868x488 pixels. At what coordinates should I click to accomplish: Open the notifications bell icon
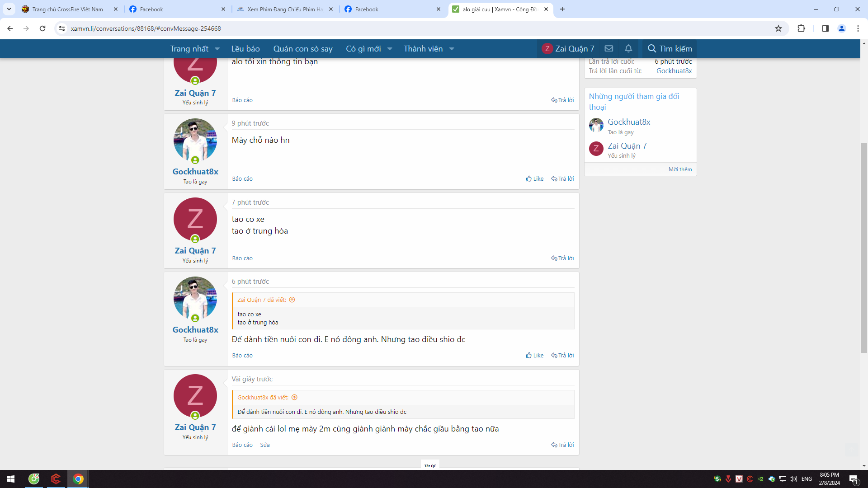click(628, 49)
